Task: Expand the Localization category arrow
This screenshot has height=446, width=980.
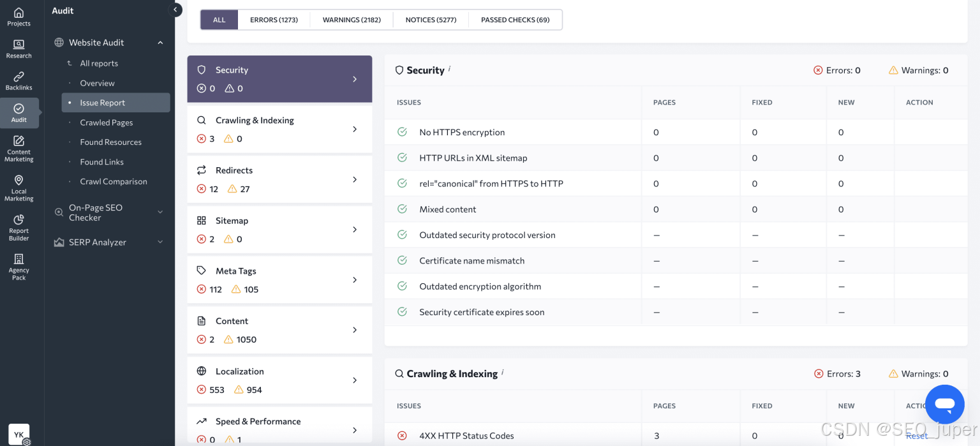Action: [x=355, y=380]
